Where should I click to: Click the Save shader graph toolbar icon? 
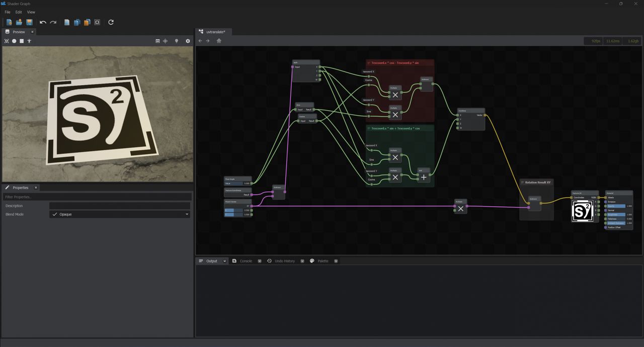click(x=29, y=22)
